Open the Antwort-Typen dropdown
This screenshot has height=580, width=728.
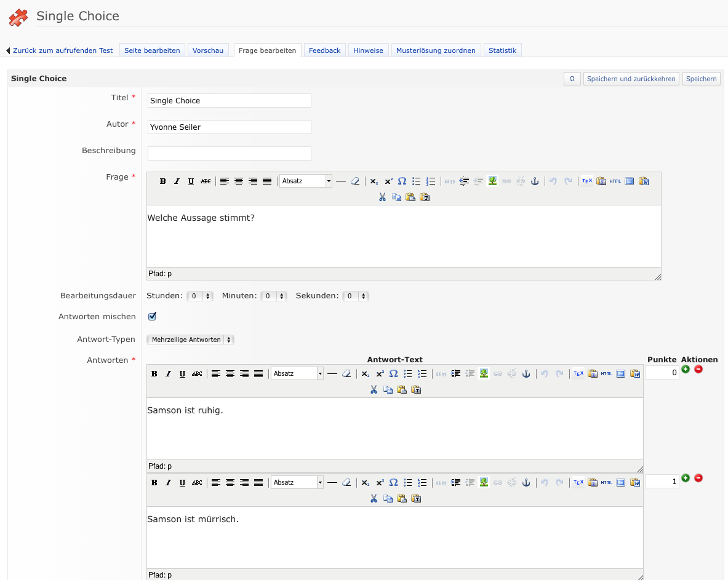pos(190,340)
